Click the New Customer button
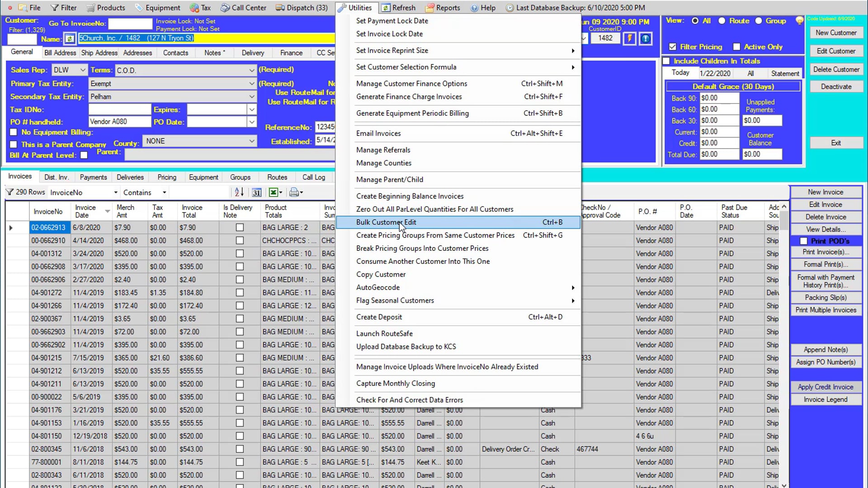868x488 pixels. (x=836, y=33)
